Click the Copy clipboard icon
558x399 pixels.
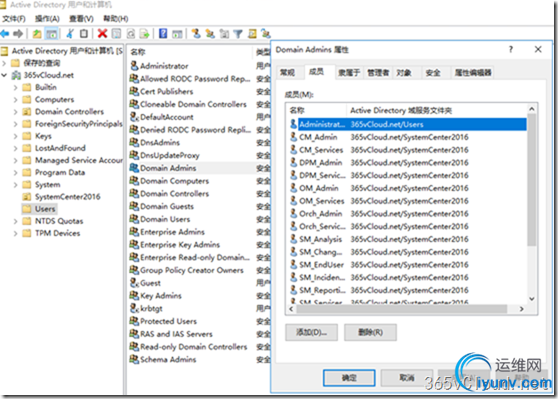pyautogui.click(x=84, y=34)
